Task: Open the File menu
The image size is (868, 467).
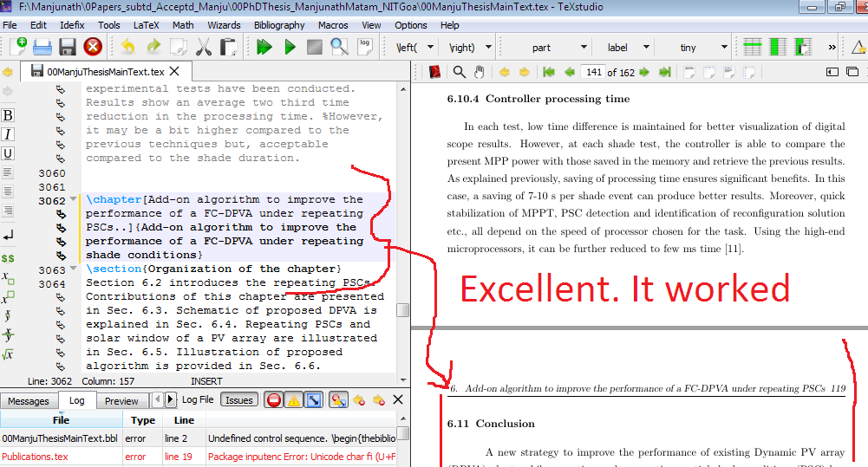Action: click(x=10, y=25)
